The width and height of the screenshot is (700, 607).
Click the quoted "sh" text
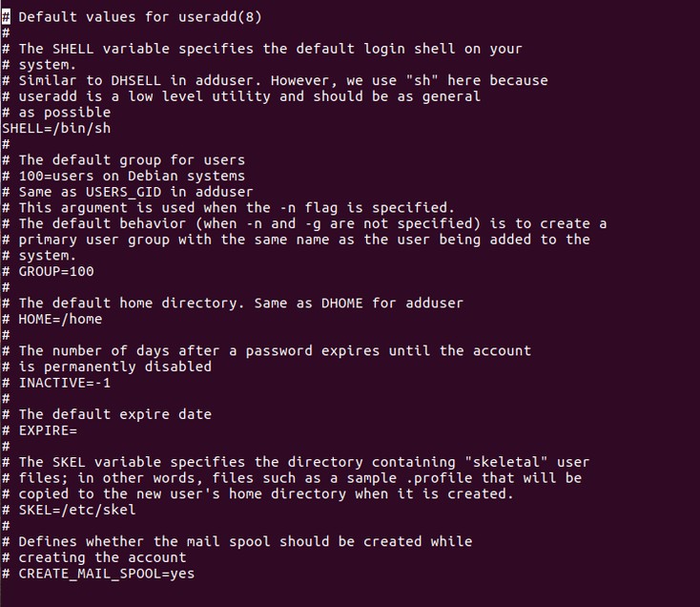tap(422, 81)
